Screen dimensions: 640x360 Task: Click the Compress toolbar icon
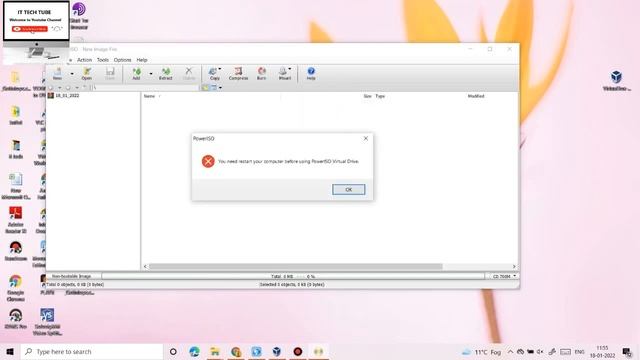point(238,74)
